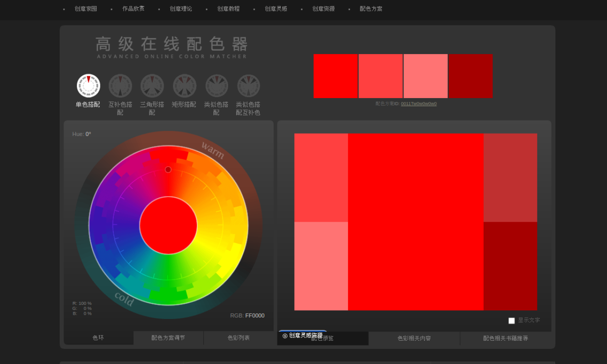Click the hue marker dot on color wheel

(168, 170)
